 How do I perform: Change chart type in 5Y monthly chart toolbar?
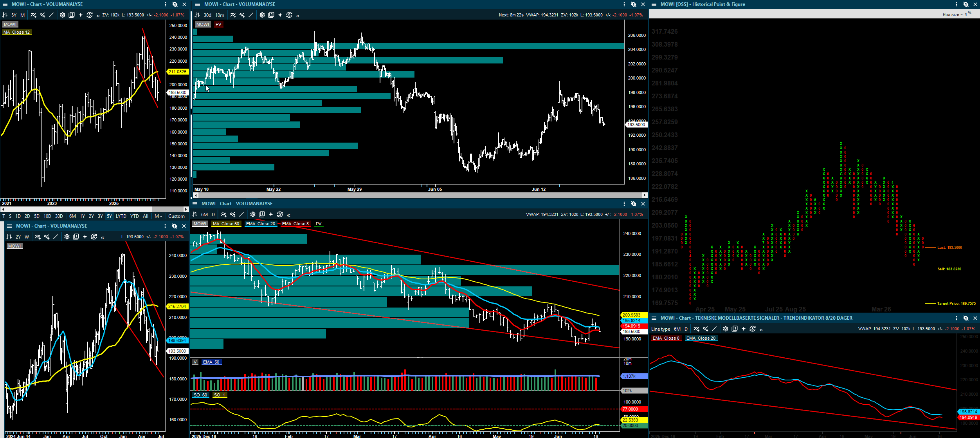tap(5, 15)
